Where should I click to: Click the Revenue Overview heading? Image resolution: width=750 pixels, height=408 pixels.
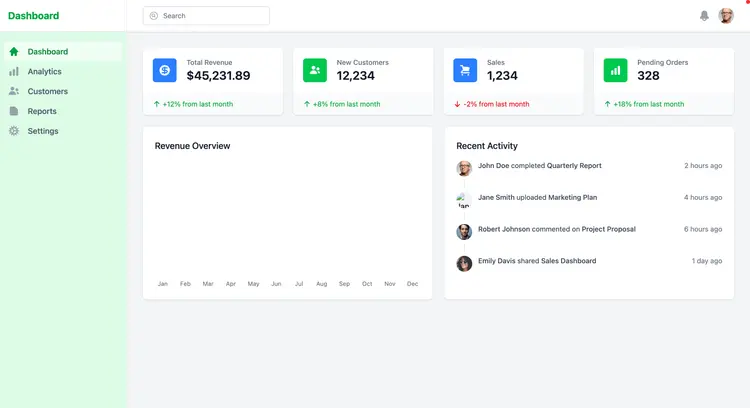click(x=192, y=146)
